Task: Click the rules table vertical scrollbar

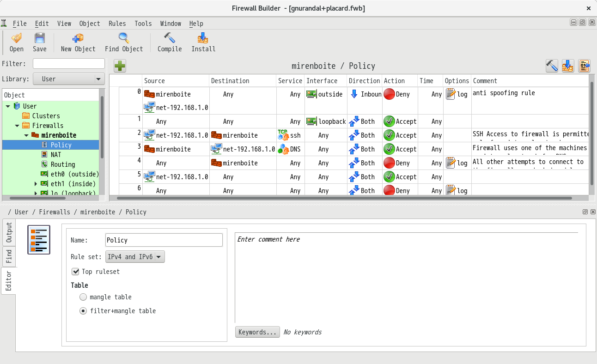Action: [592, 134]
